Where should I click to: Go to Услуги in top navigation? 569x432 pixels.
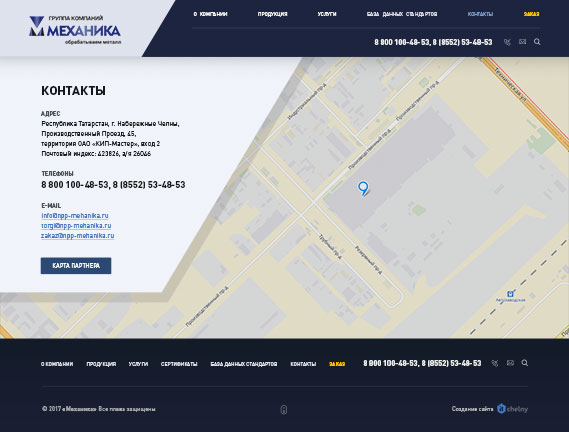click(327, 14)
